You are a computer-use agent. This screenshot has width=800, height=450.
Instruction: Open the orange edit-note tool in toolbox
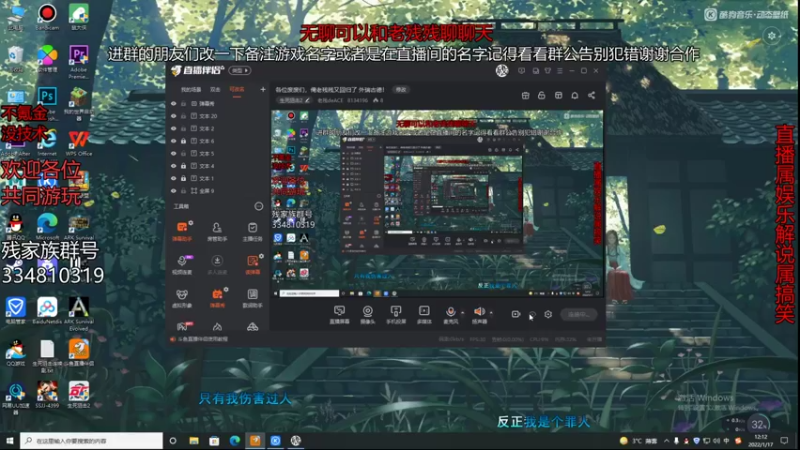tap(252, 264)
